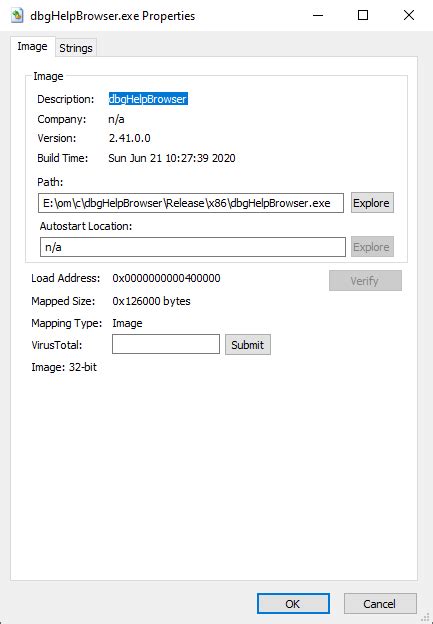Click the VirusTotal input box

pos(166,344)
